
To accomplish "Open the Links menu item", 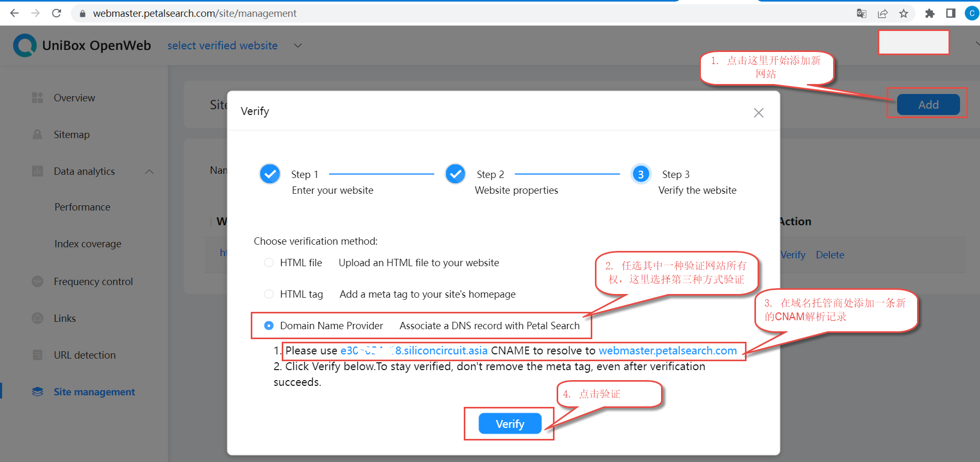I will pos(65,318).
